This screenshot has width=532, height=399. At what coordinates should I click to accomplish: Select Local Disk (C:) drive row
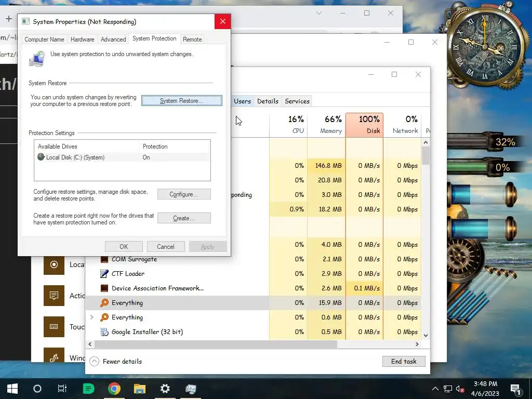(x=122, y=157)
